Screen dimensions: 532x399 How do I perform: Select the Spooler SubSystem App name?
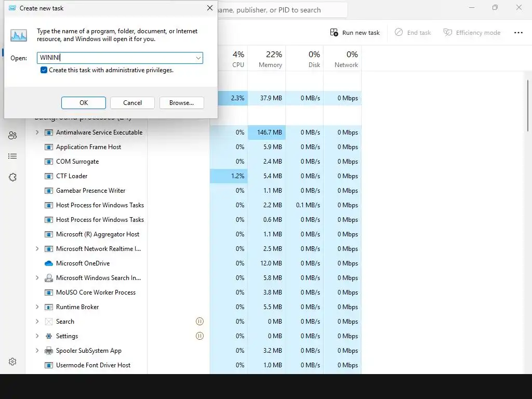(x=88, y=351)
